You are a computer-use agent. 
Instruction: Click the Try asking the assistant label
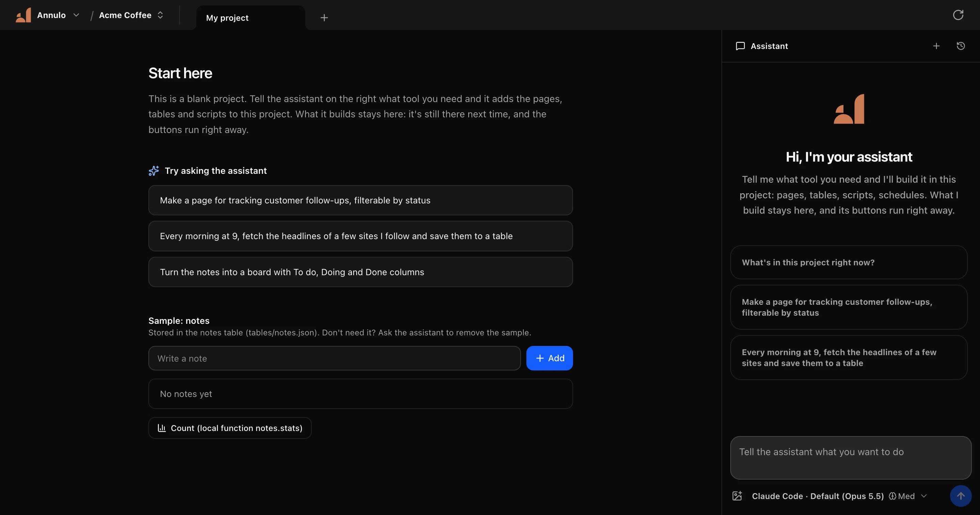216,171
